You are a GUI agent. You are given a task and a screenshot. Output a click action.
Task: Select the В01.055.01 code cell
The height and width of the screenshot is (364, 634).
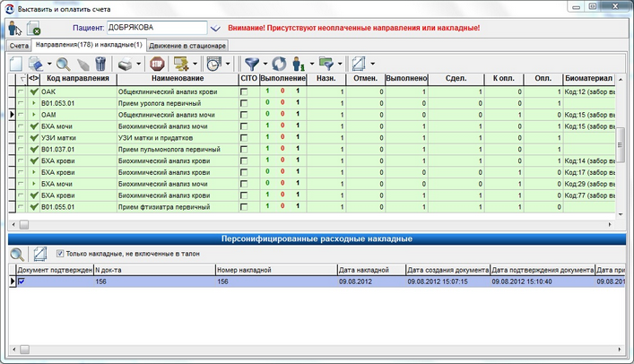click(x=78, y=207)
